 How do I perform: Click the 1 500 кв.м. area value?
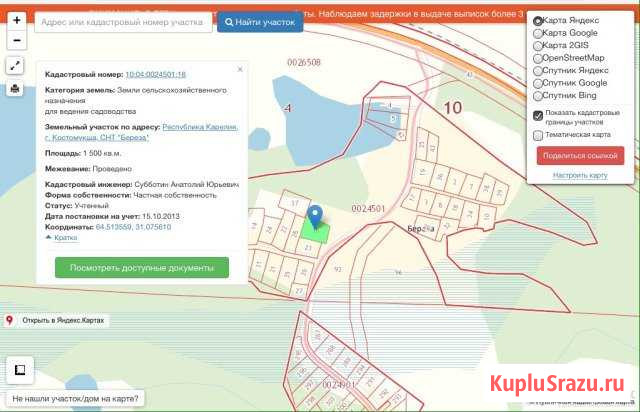[x=102, y=154]
